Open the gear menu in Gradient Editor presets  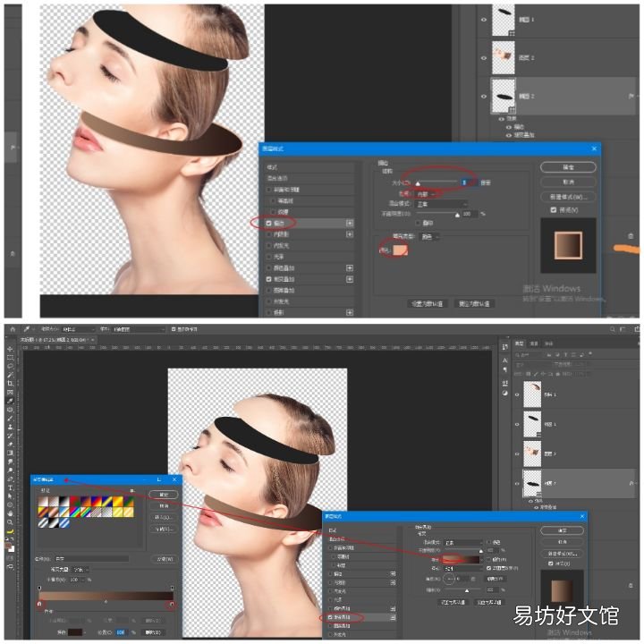coord(131,490)
